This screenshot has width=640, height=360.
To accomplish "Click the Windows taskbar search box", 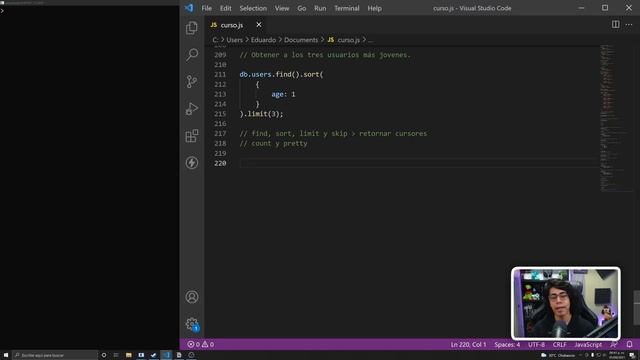I will click(x=55, y=355).
